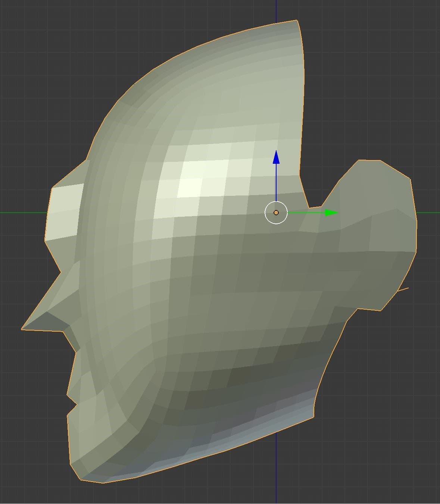Viewport: 440px width, 504px height.
Task: Select the orange object origin dot
Action: pyautogui.click(x=276, y=213)
